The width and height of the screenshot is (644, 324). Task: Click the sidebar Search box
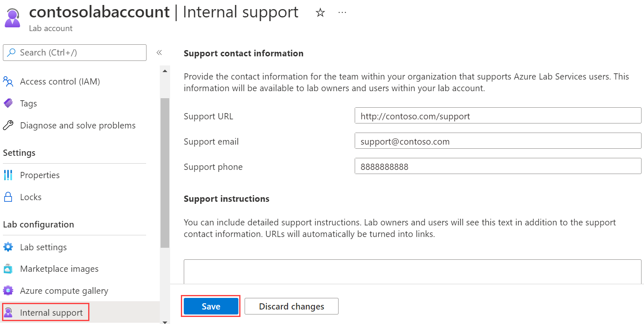tap(74, 53)
